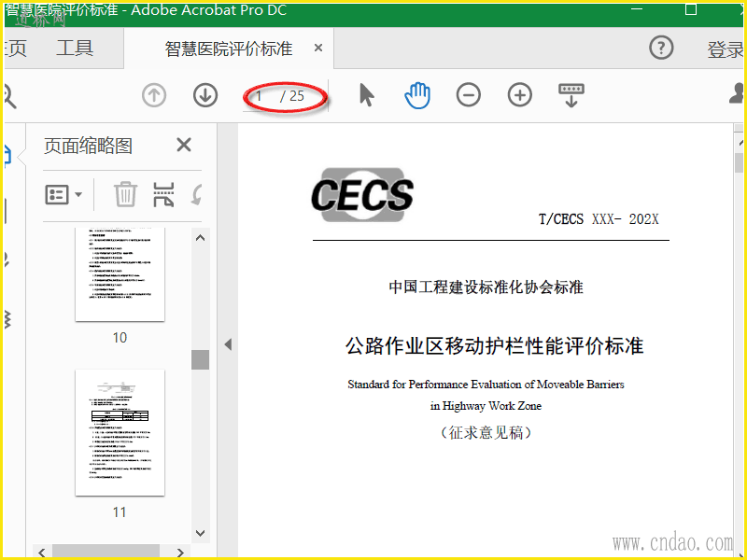
Task: Click thumbnail panel scroll up arrow
Action: (201, 238)
